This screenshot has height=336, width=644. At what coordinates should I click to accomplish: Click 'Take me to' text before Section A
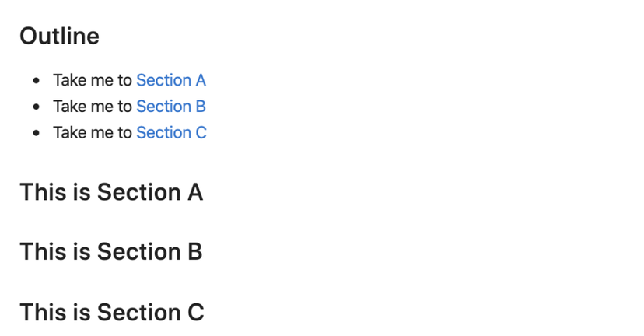pos(93,80)
